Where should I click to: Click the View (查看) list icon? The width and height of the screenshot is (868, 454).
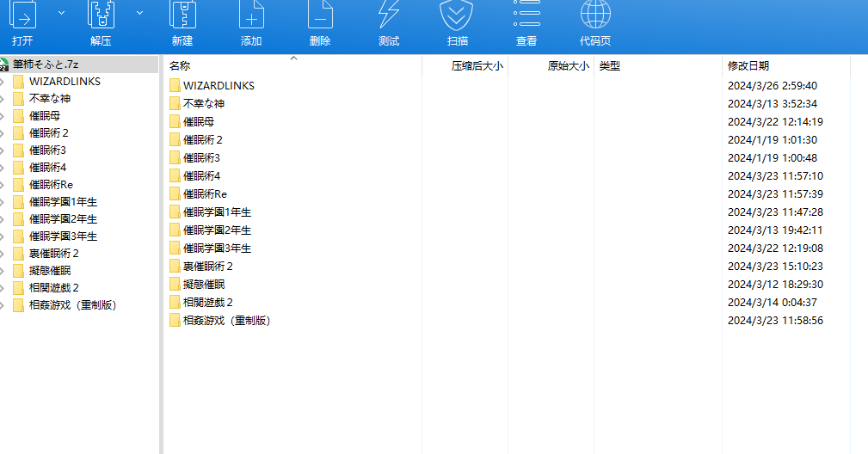(526, 14)
